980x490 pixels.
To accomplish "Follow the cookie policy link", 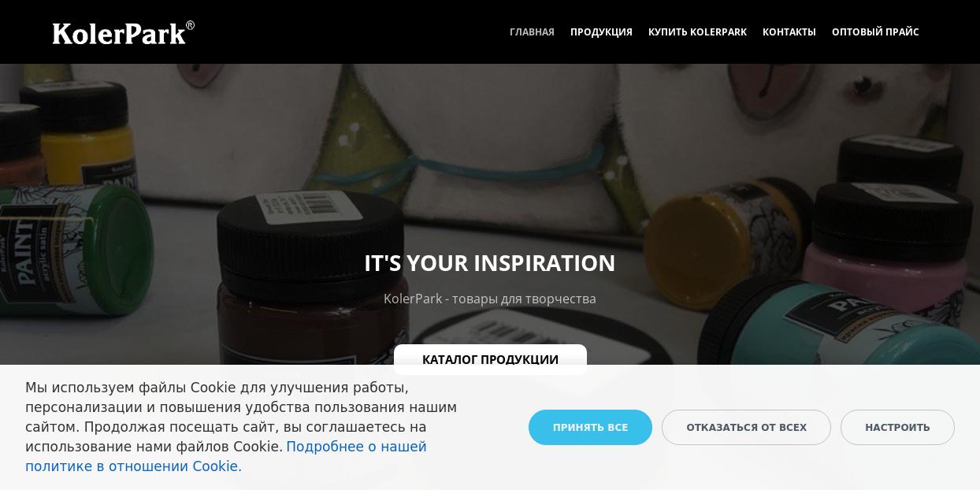I will tap(226, 457).
